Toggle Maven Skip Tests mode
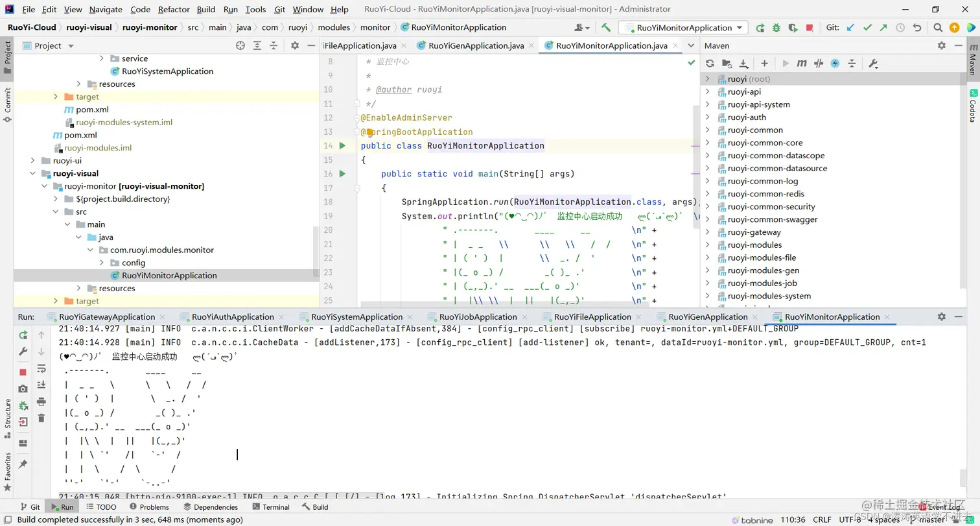Viewport: 980px width, 526px height. click(835, 64)
